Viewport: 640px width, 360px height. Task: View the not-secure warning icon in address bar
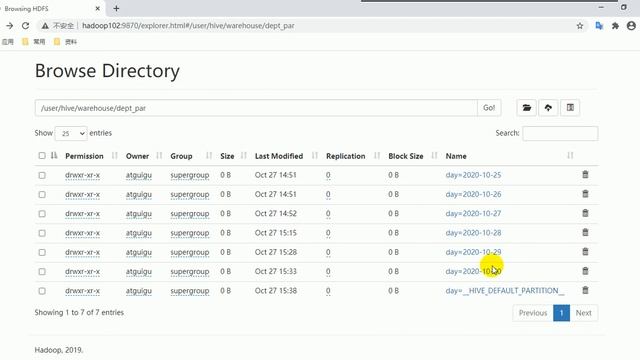(45, 26)
